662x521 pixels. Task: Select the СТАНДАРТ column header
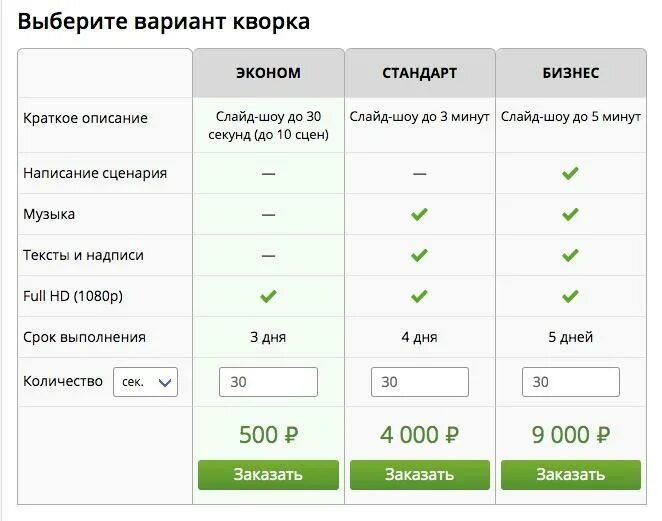coord(420,73)
